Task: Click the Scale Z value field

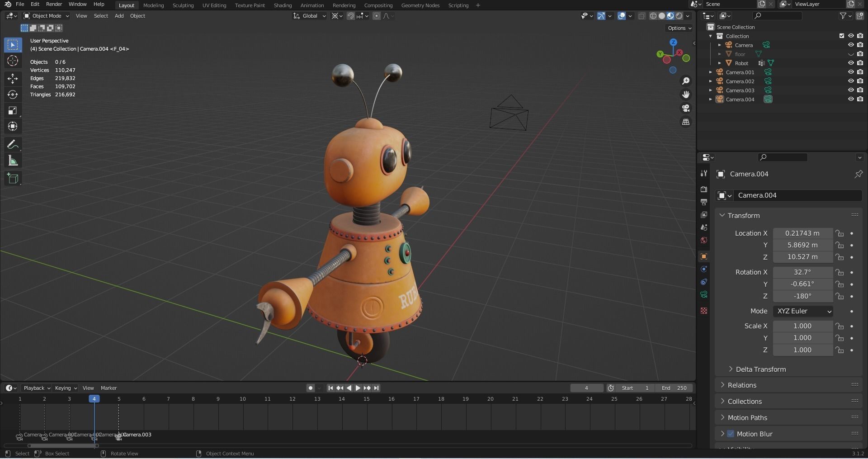Action: tap(802, 350)
